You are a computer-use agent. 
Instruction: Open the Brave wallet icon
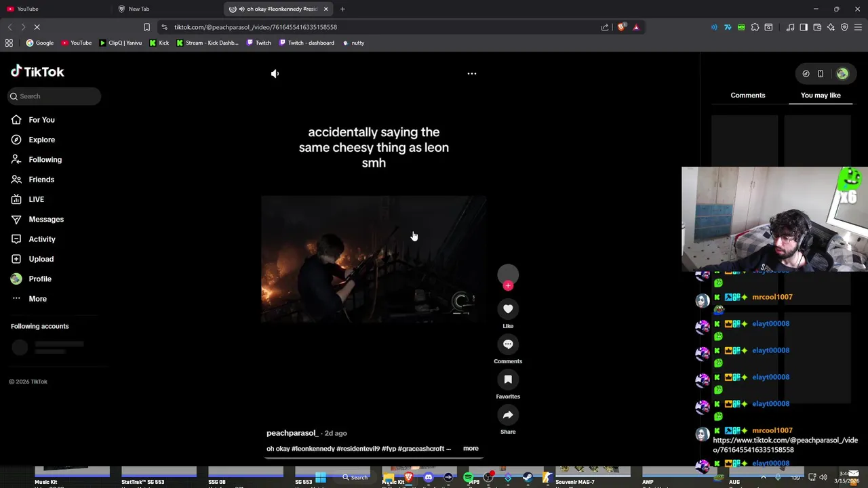pyautogui.click(x=817, y=27)
